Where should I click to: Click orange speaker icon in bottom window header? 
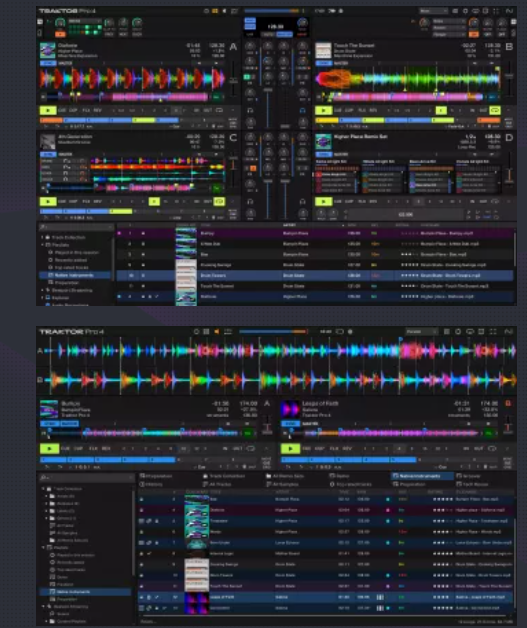[x=217, y=332]
